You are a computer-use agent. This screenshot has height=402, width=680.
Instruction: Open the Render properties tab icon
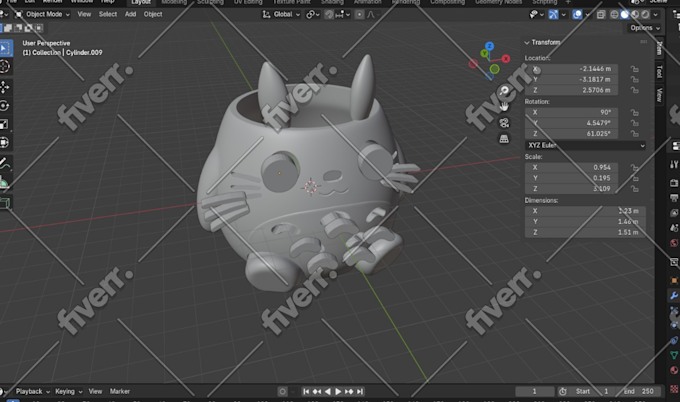(x=674, y=183)
